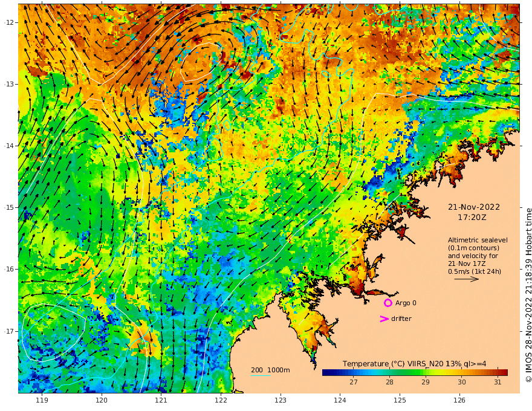The height and width of the screenshot is (411, 532).
Task: Click the longitude label 124
Action: coord(340,400)
